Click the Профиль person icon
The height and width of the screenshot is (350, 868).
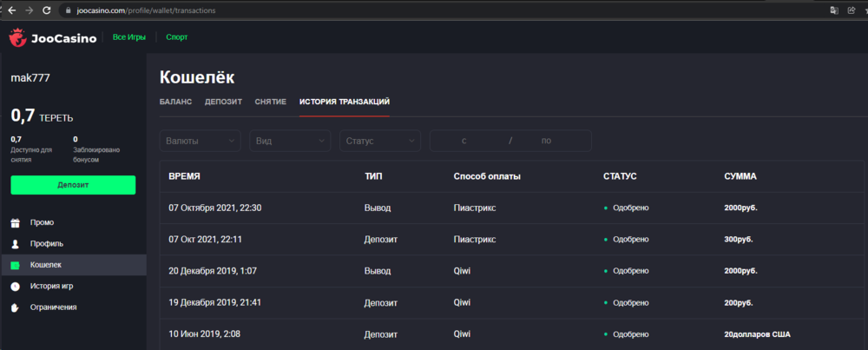click(x=15, y=244)
